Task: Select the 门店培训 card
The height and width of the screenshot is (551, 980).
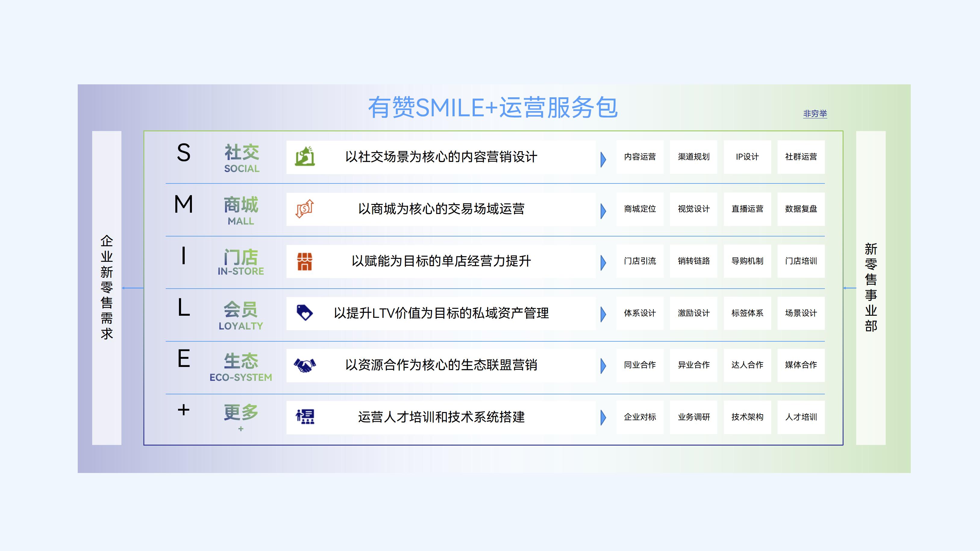Action: [x=801, y=261]
